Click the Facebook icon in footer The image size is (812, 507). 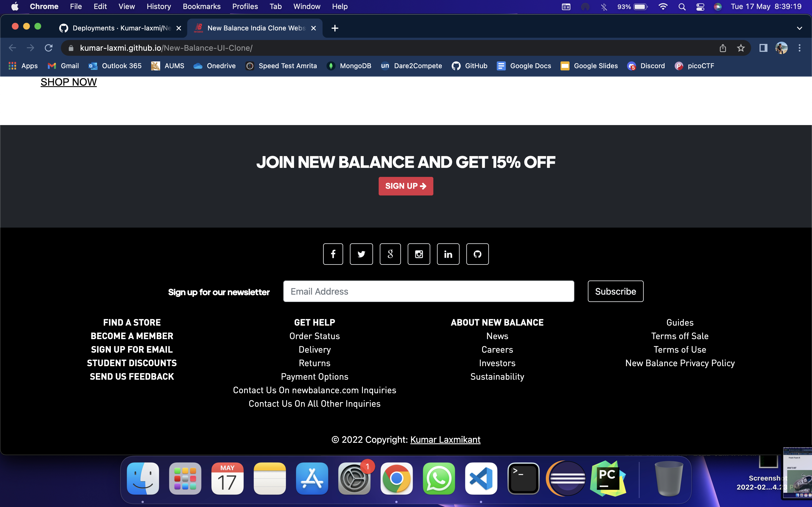pos(333,254)
